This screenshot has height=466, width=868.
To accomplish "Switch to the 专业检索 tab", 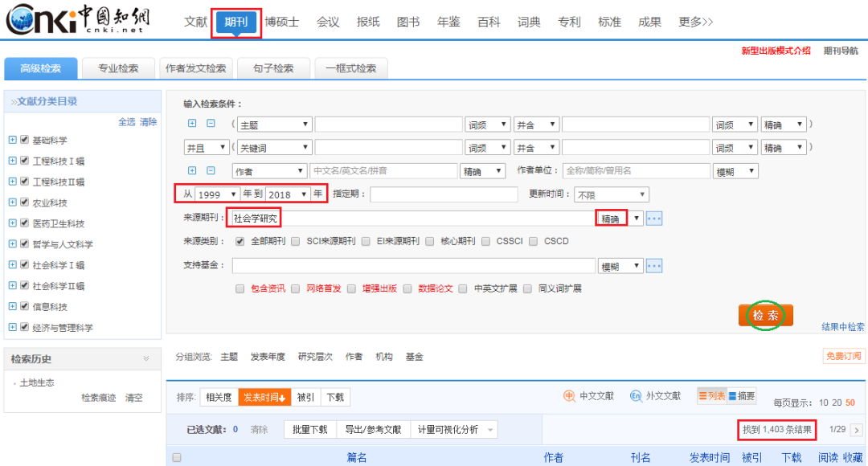I will pos(117,68).
